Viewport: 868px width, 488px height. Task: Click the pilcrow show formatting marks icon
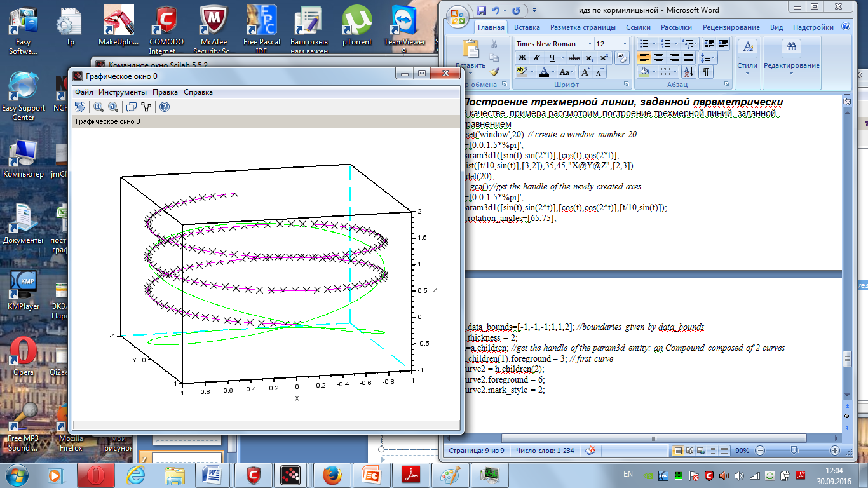click(706, 72)
